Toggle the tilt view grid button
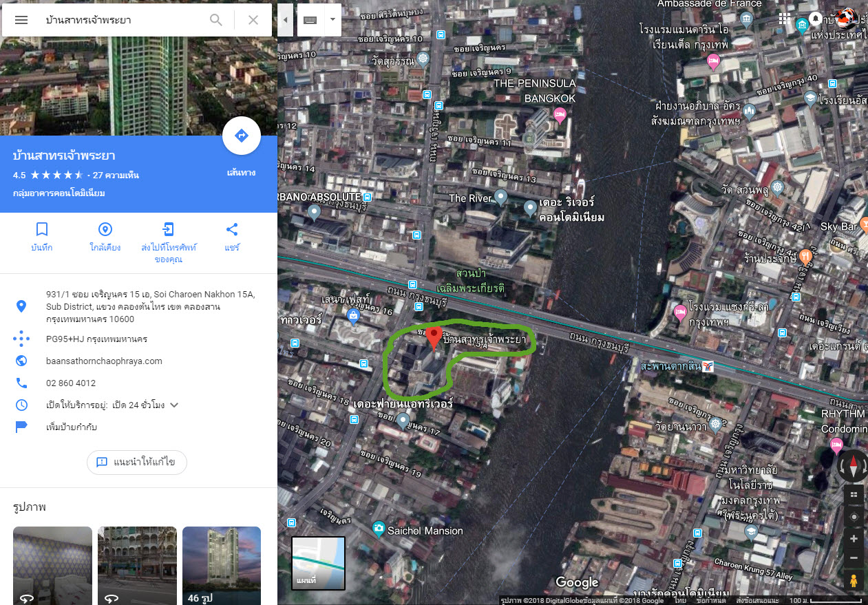The width and height of the screenshot is (868, 605). pyautogui.click(x=854, y=495)
